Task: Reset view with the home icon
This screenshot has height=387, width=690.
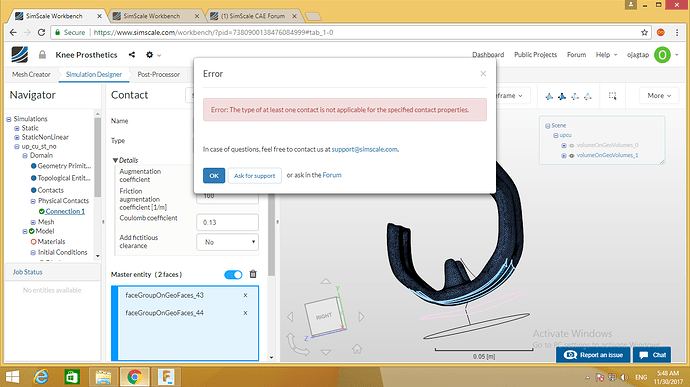Action: 357,349
